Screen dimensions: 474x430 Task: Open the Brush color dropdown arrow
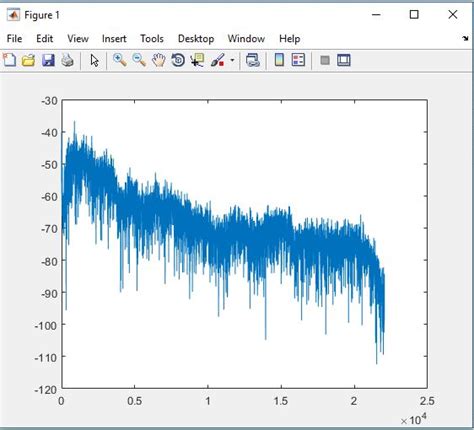pyautogui.click(x=232, y=61)
